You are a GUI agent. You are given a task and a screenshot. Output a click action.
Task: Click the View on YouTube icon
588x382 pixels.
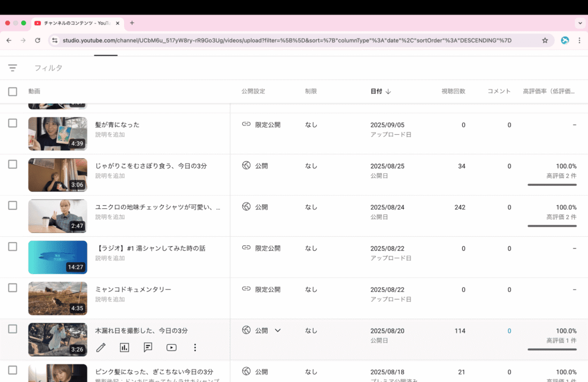[171, 347]
